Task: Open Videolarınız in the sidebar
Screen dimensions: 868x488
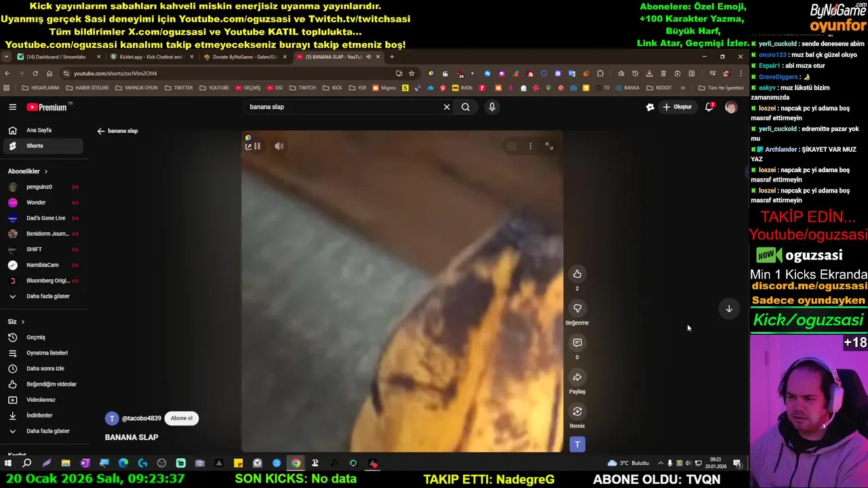Action: [42, 400]
